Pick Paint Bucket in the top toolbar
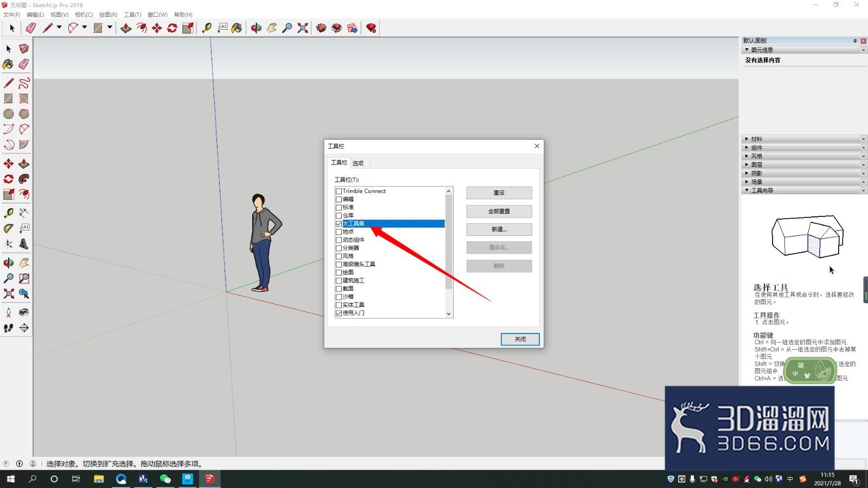868x488 pixels. 237,28
